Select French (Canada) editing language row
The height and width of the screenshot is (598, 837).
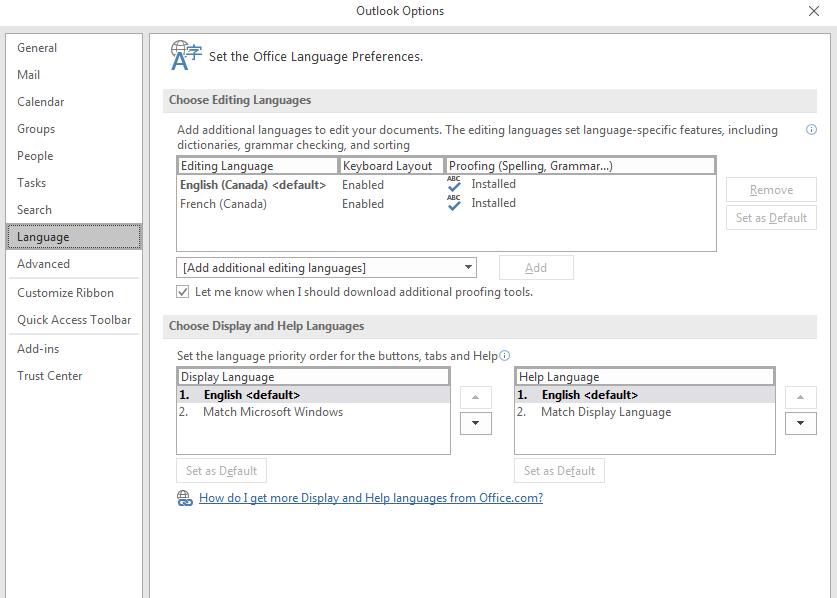click(x=446, y=203)
